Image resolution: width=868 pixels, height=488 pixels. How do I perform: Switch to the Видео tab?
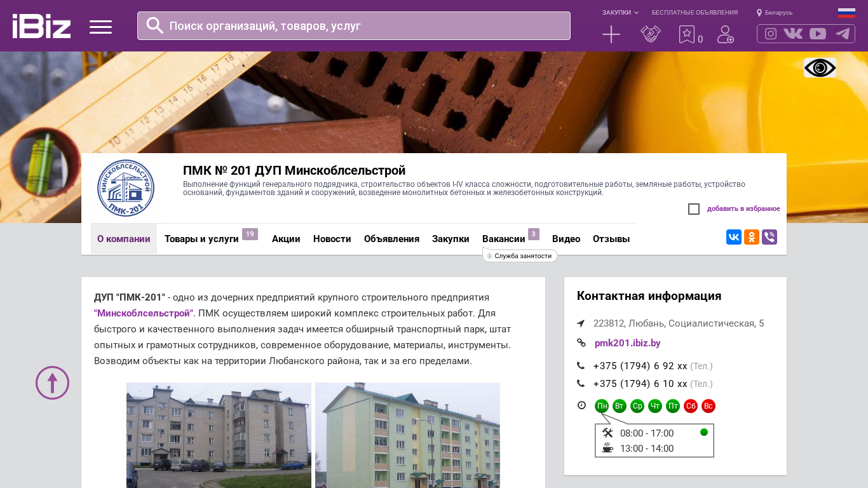click(x=566, y=239)
